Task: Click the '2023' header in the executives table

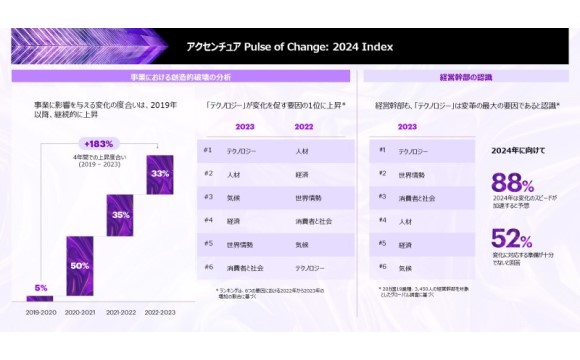Action: tap(407, 127)
